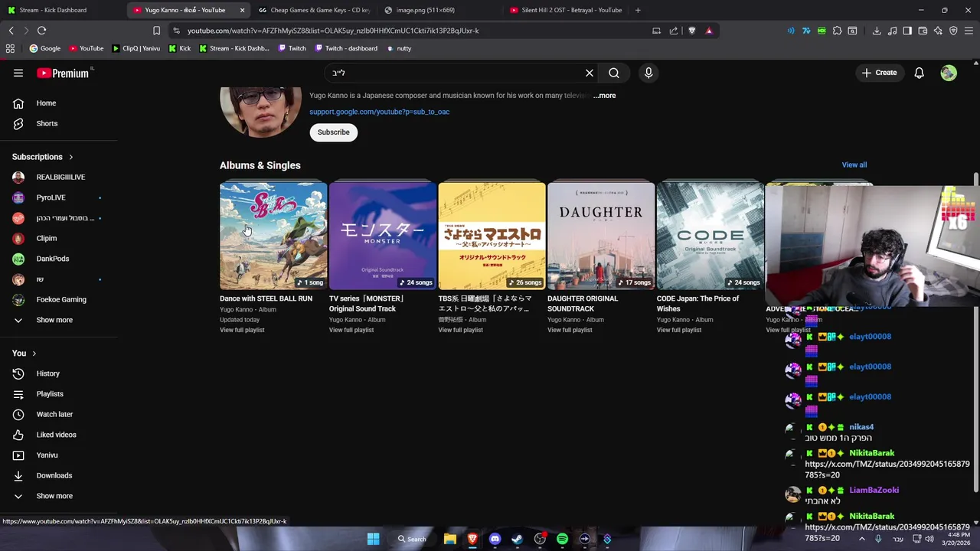Screen dimensions: 980x551
Task: Click the browser address bar URL
Action: tap(333, 31)
